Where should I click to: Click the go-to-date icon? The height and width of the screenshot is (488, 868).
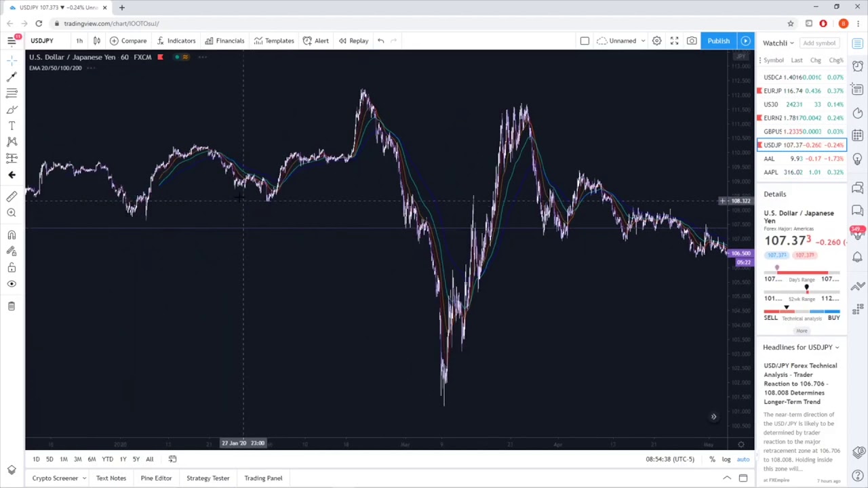point(172,459)
